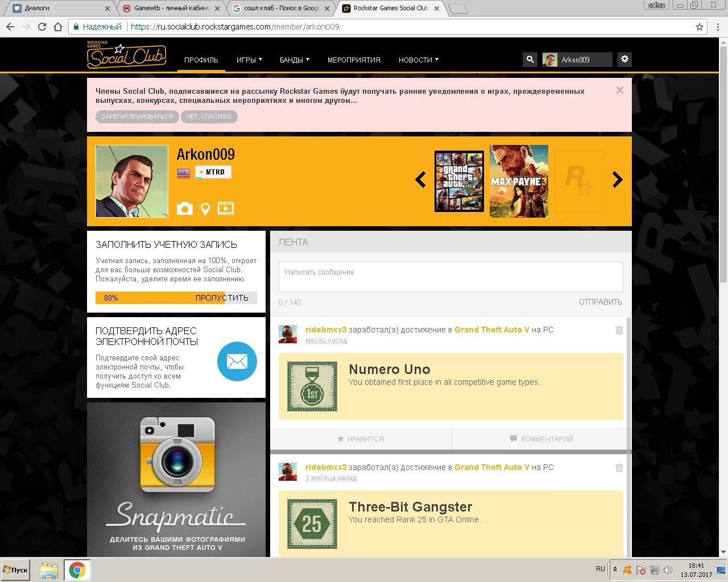Switch to the Gametwb browser tab
Viewport: 728px width, 582px height.
click(x=171, y=8)
